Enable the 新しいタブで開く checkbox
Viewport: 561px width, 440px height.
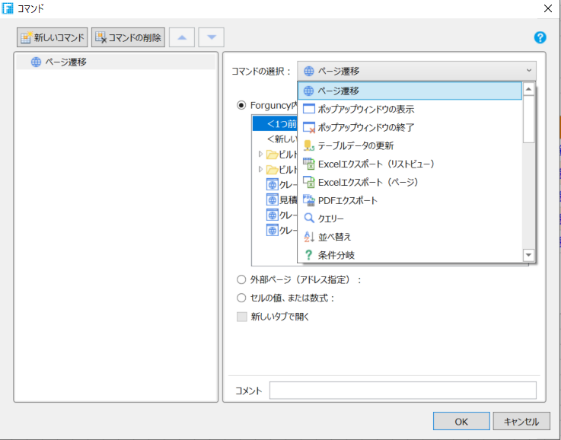tap(242, 317)
